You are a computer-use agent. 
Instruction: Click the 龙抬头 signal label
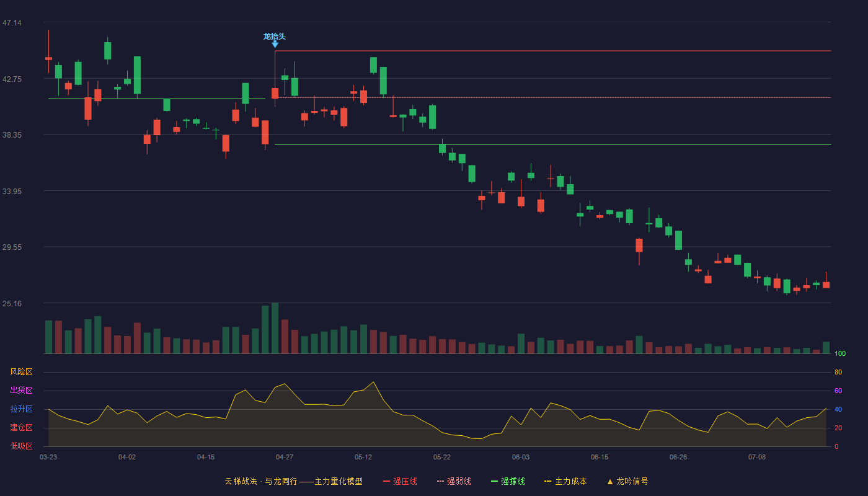pyautogui.click(x=275, y=37)
